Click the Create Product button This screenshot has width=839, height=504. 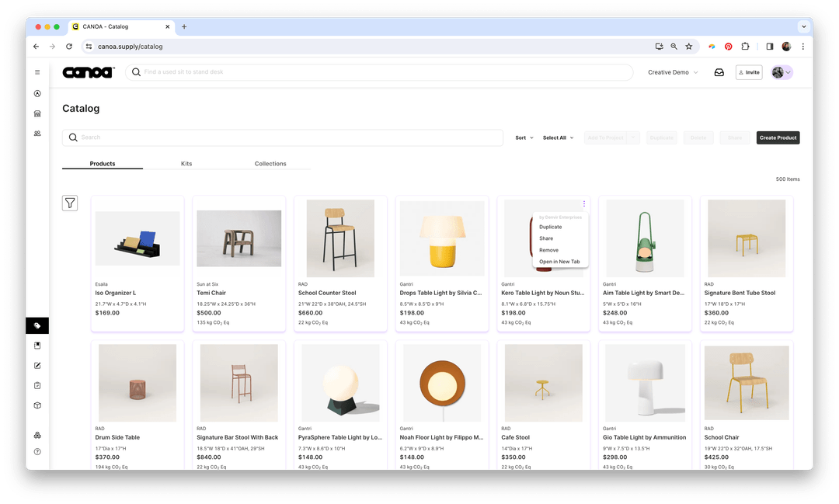coord(778,137)
